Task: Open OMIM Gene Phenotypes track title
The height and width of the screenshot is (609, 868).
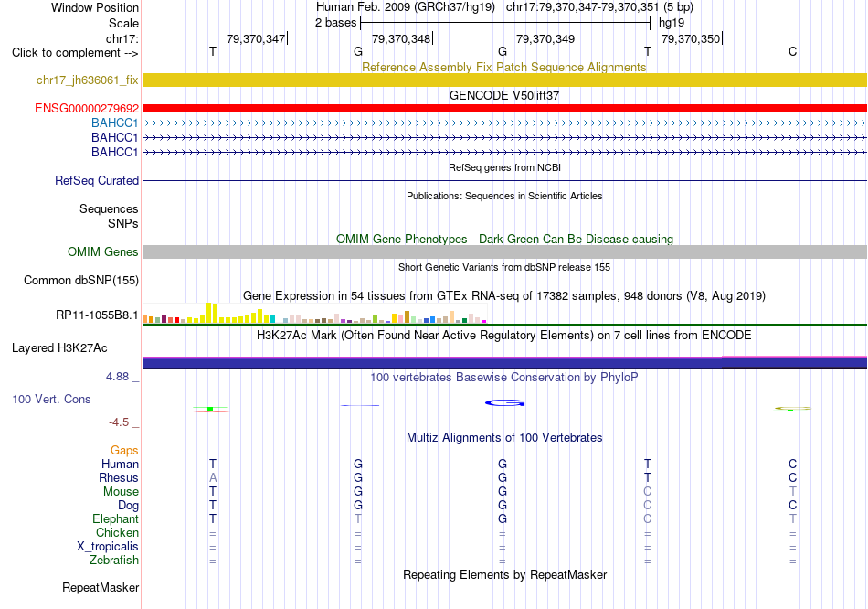Action: coord(505,239)
